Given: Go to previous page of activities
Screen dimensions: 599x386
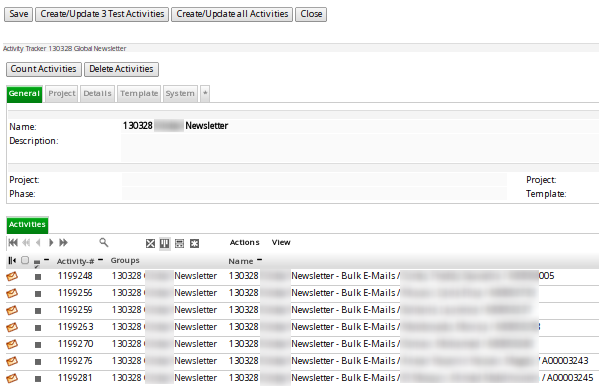Looking at the screenshot, I should click(38, 242).
